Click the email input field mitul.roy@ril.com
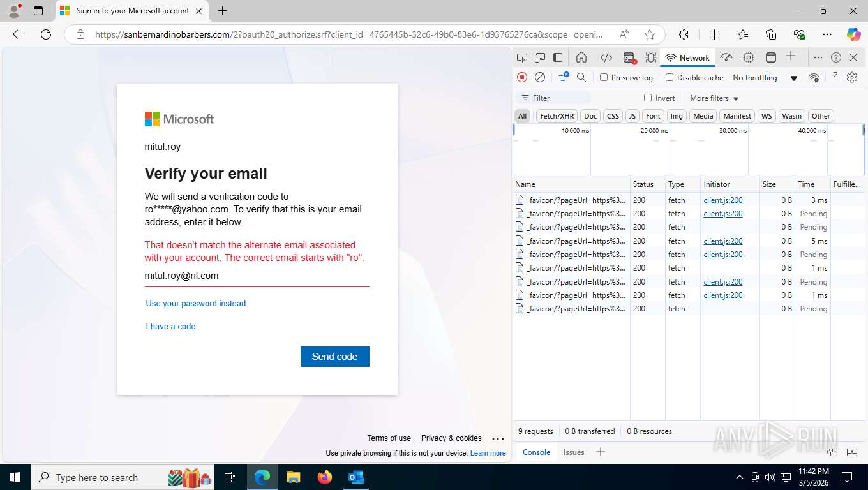Screen dimensions: 868x490 point(257,276)
